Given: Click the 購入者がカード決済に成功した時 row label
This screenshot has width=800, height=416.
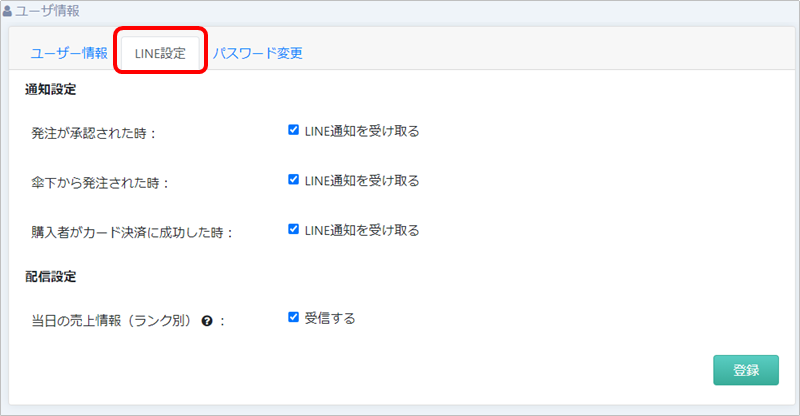Looking at the screenshot, I should [132, 232].
